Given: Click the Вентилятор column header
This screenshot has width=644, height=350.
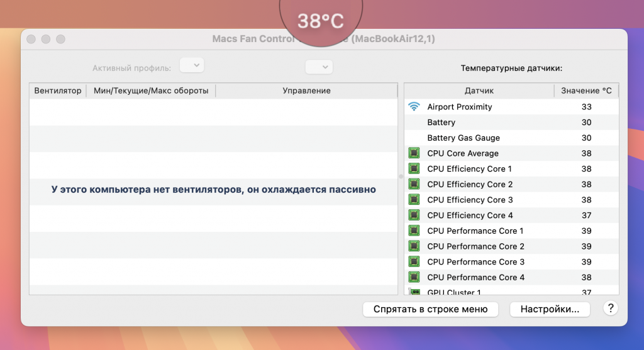Looking at the screenshot, I should pyautogui.click(x=57, y=90).
